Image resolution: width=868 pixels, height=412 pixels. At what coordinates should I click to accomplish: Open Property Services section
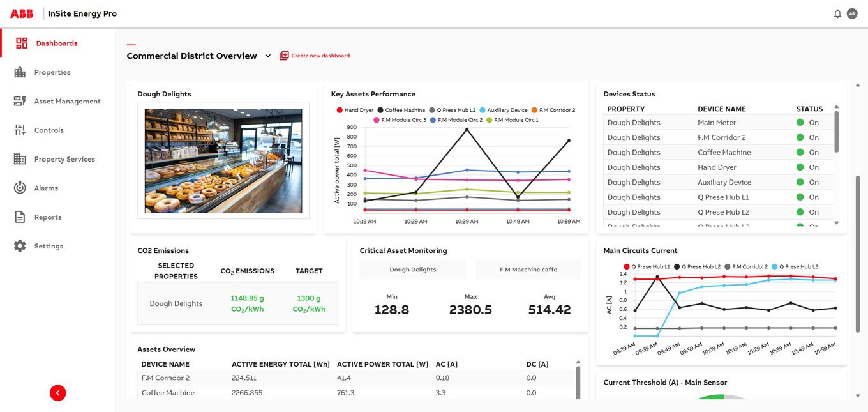click(x=64, y=159)
